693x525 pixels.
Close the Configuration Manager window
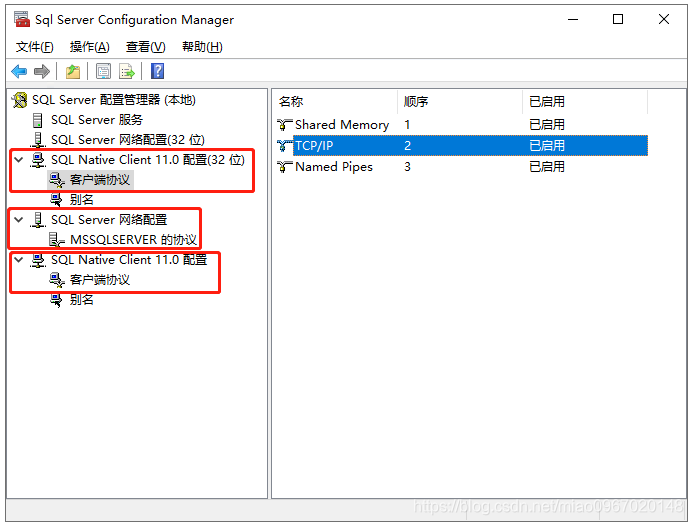pos(664,19)
